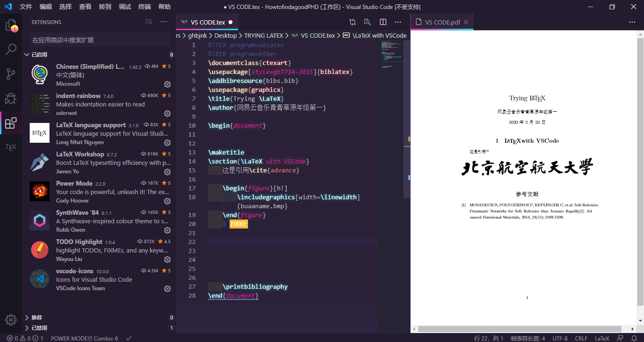
Task: Change the CRLF line ending setting
Action: [x=581, y=338]
